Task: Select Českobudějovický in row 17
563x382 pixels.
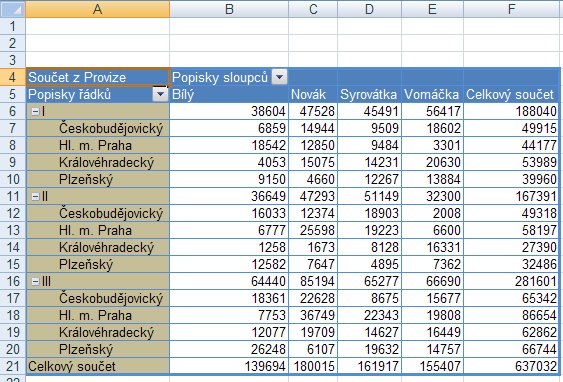Action: [98, 298]
